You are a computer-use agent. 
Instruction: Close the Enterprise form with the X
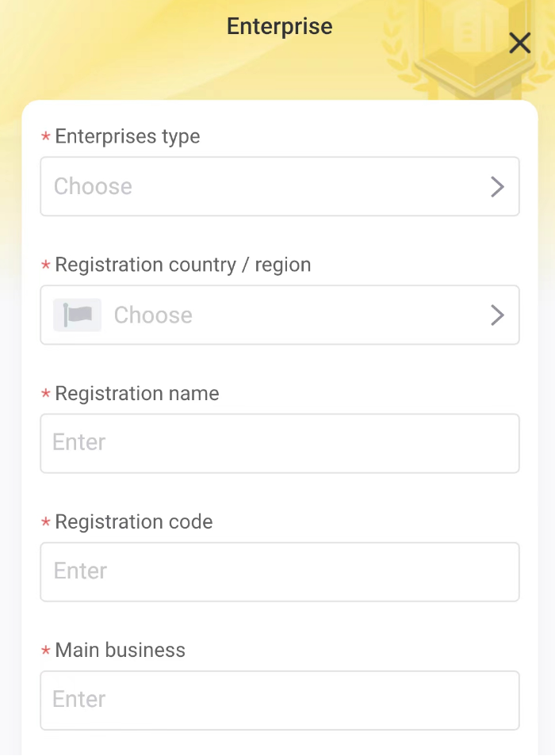pyautogui.click(x=519, y=43)
